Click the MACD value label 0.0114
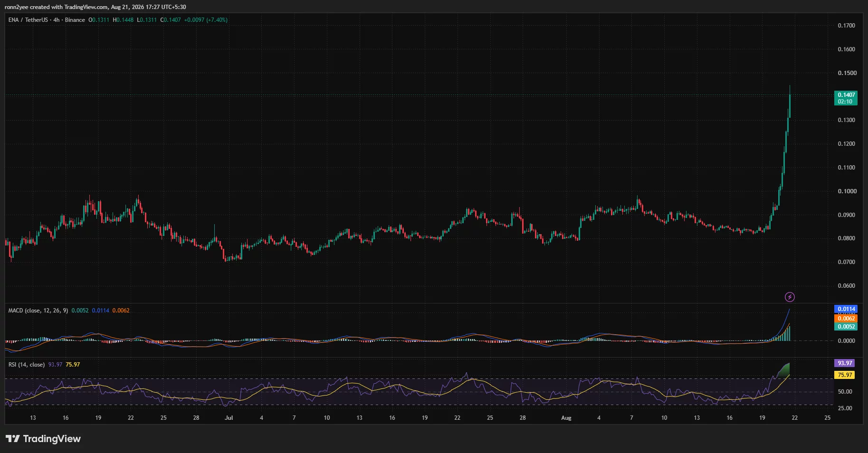 pyautogui.click(x=846, y=309)
